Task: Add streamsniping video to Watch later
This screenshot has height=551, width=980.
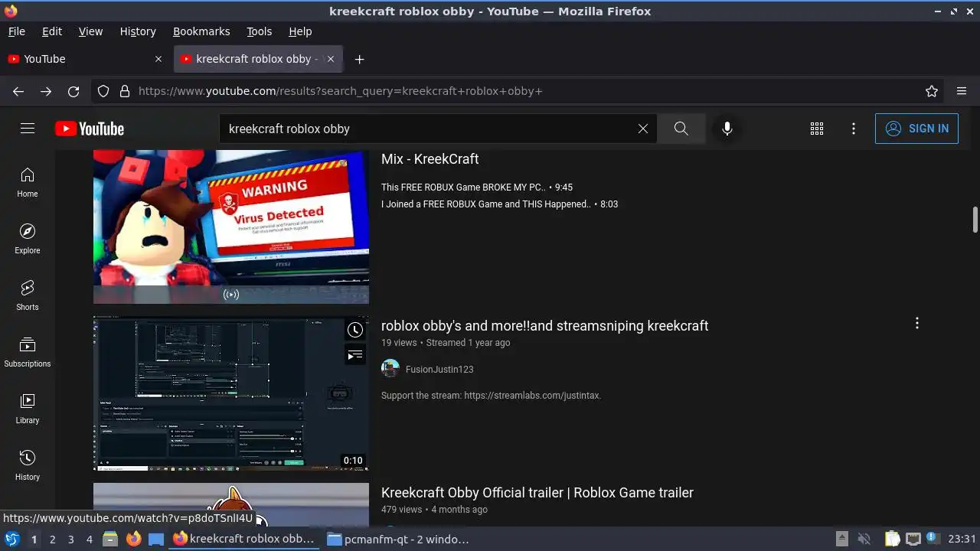Action: point(355,330)
